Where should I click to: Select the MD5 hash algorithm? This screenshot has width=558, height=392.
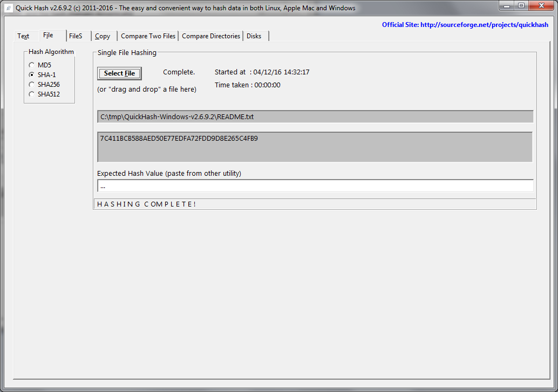click(x=32, y=65)
